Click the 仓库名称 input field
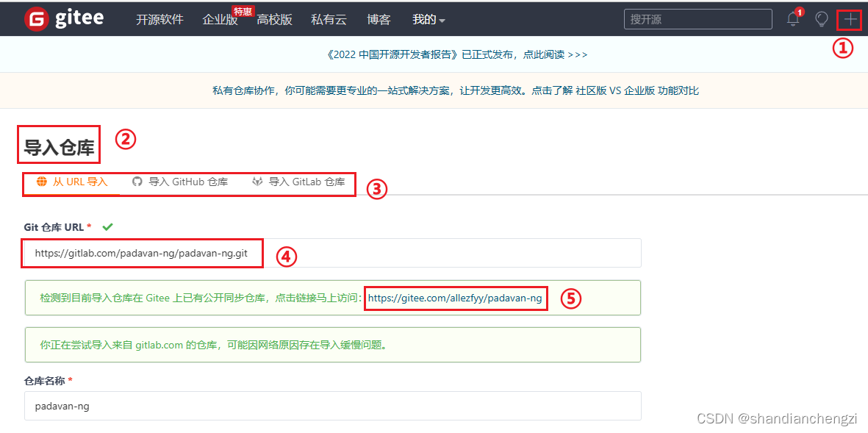The width and height of the screenshot is (868, 433). coord(333,406)
